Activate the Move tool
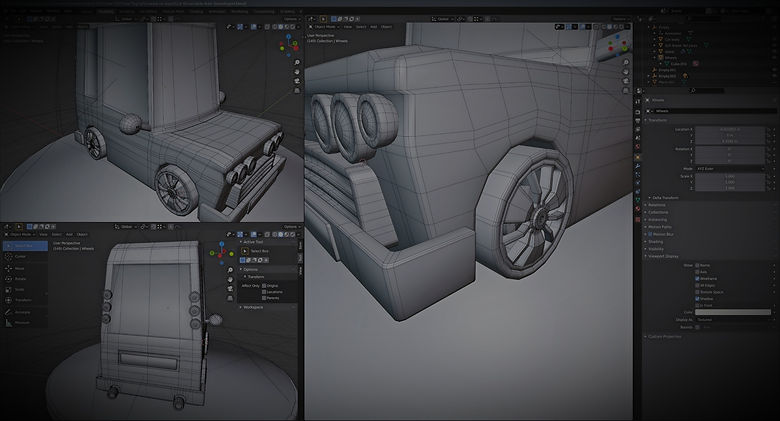 (x=20, y=268)
